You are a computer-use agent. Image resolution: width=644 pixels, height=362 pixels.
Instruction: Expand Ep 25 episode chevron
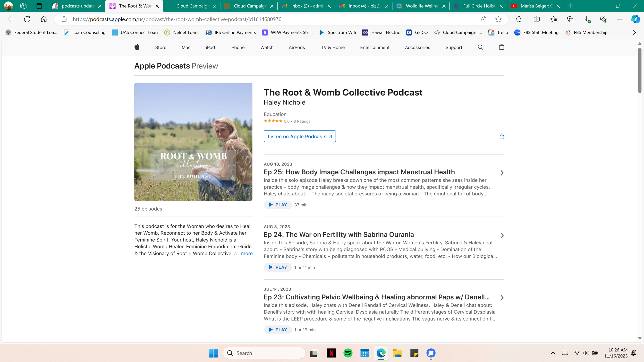[502, 173]
